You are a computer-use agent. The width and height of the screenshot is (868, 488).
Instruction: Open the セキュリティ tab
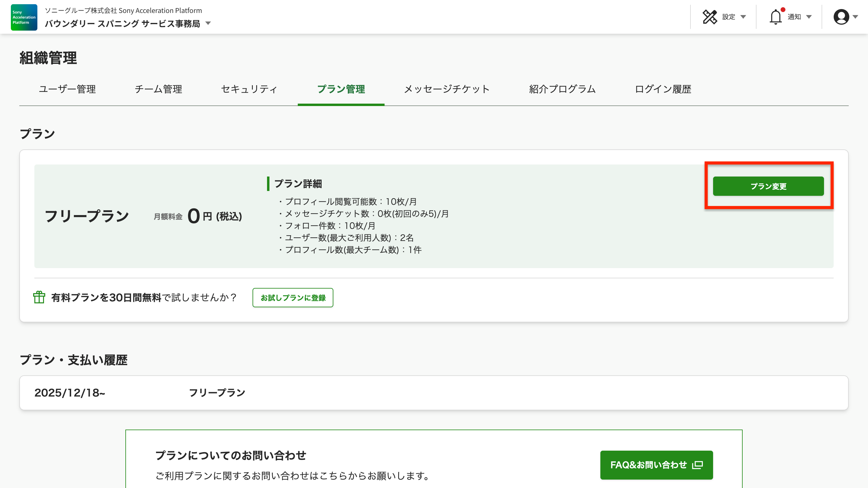coord(249,89)
